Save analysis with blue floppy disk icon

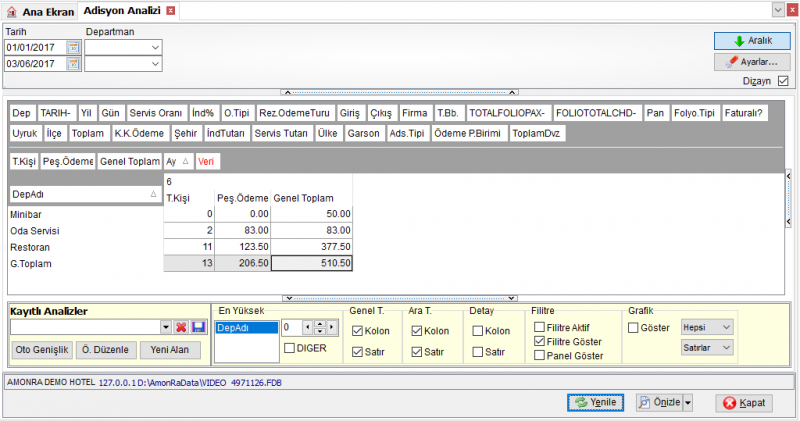198,327
